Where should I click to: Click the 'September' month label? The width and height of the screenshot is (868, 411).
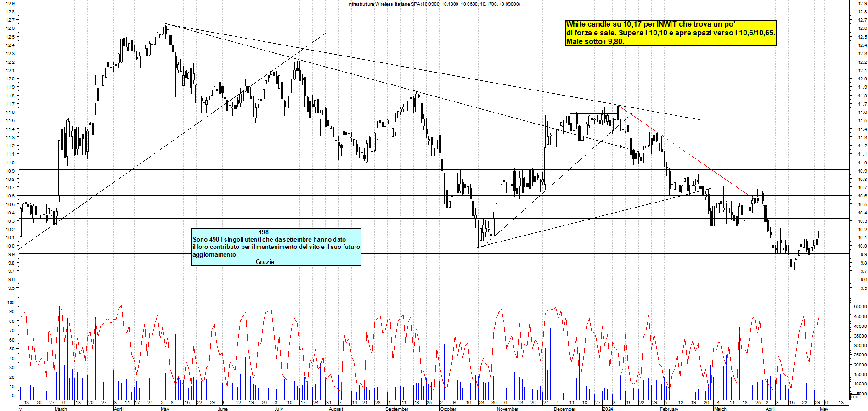(397, 409)
